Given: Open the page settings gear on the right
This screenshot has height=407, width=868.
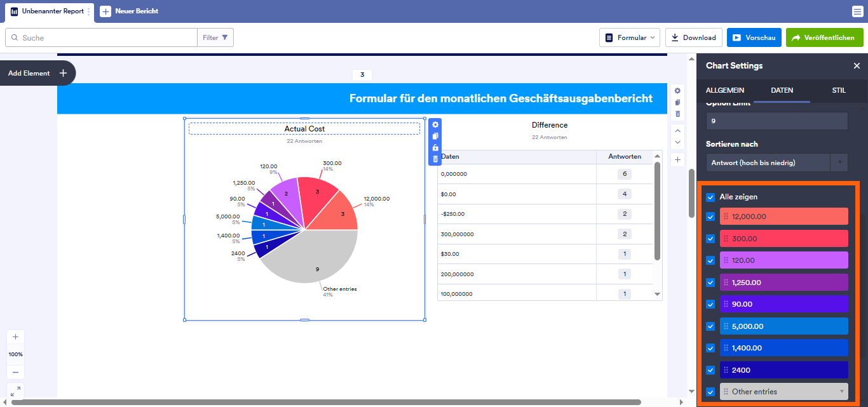Looking at the screenshot, I should coord(677,91).
